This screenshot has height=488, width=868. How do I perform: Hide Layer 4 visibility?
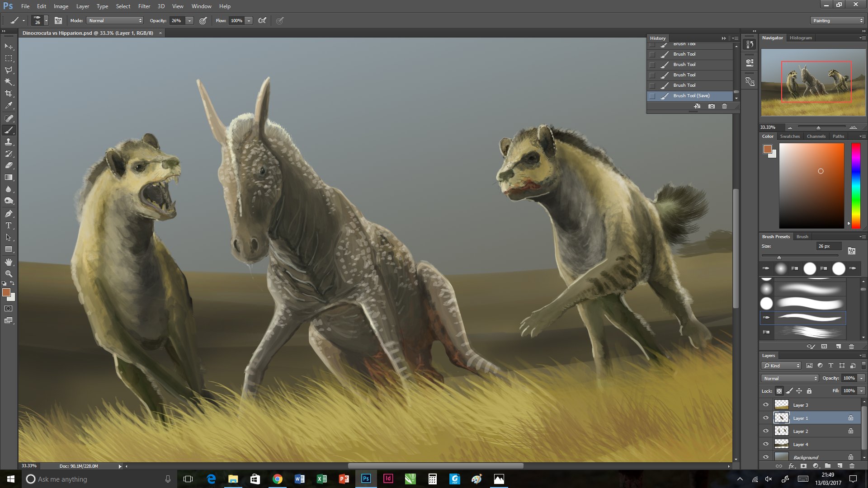click(766, 444)
